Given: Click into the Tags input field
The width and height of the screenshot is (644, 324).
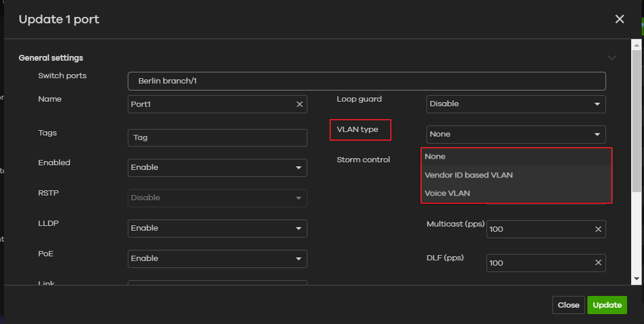Looking at the screenshot, I should [x=217, y=138].
